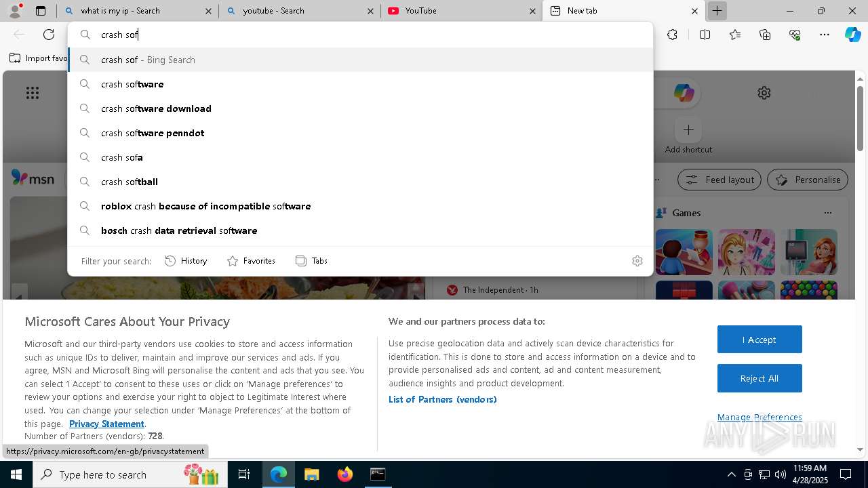Open the notifications action center
This screenshot has height=488, width=868.
tap(846, 474)
